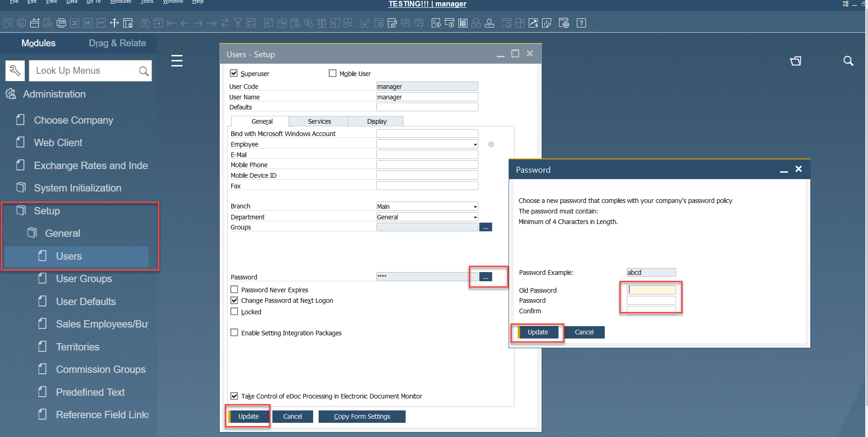Export the form to Excel
The width and height of the screenshot is (868, 437).
point(75,23)
